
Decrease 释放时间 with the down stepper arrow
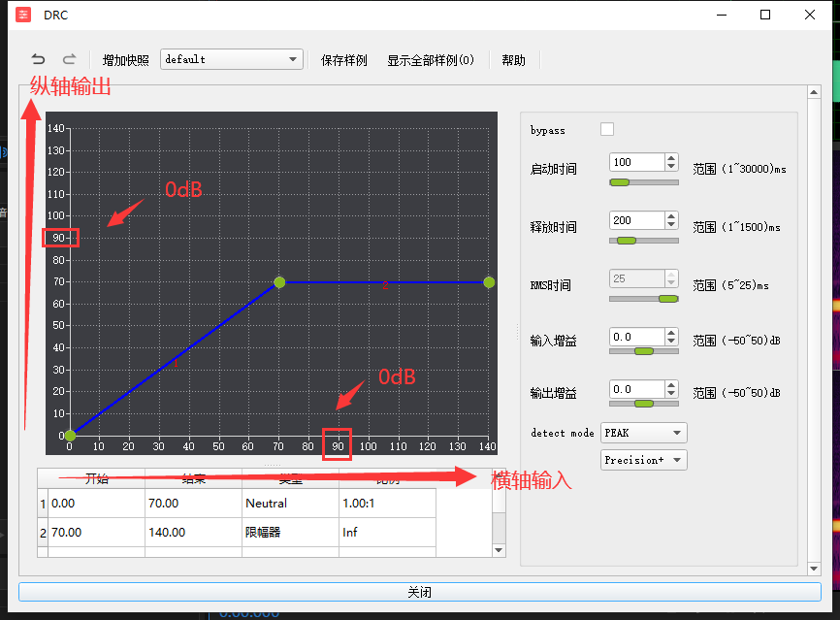671,225
